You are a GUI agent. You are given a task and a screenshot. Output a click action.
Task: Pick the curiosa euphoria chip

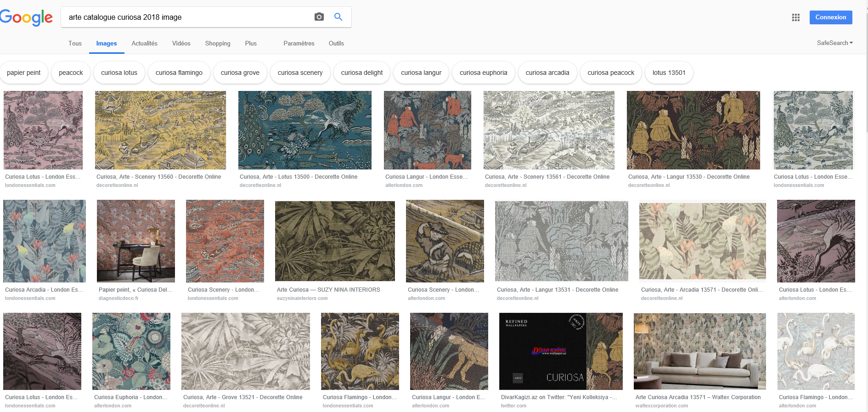484,73
